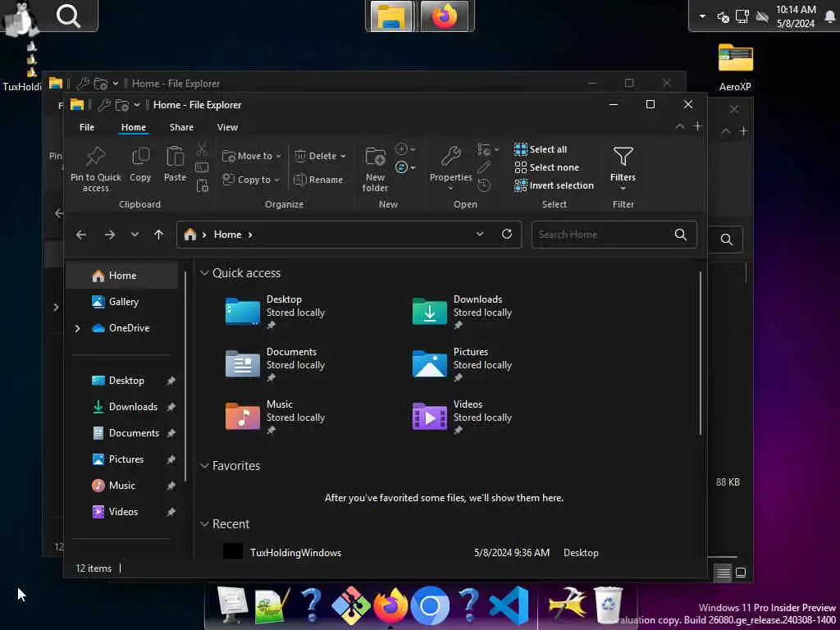The image size is (840, 630).
Task: Click the content pane vertical scrollbar
Action: pyautogui.click(x=701, y=354)
